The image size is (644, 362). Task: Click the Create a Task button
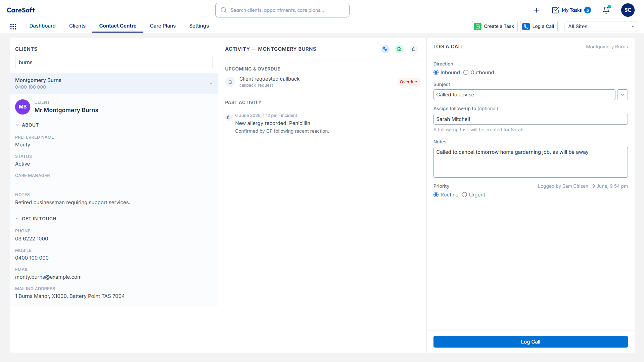[x=494, y=27]
